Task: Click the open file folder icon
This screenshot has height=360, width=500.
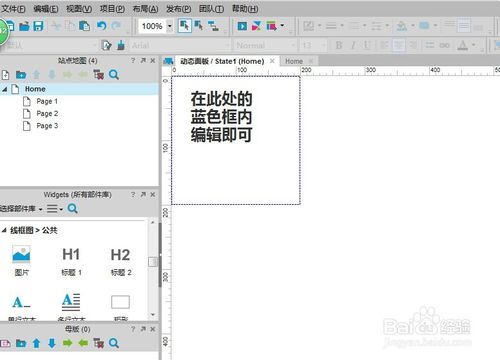Action: click(24, 26)
